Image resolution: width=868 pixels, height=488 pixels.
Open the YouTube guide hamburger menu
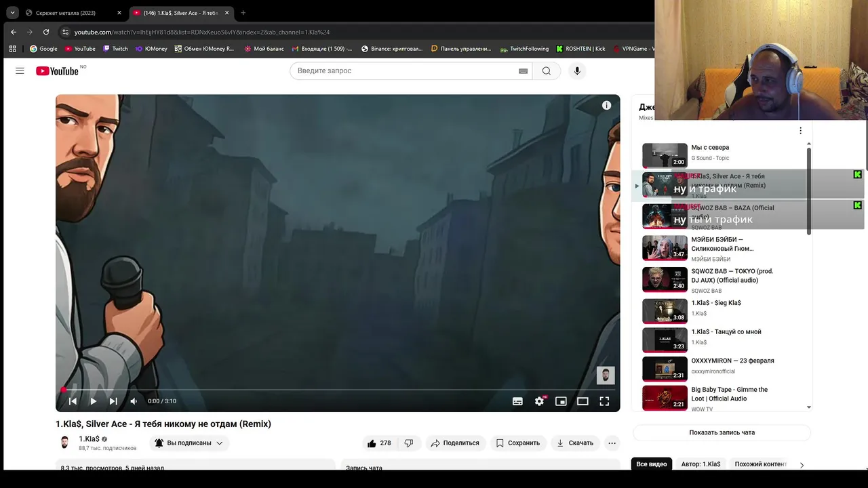click(20, 70)
